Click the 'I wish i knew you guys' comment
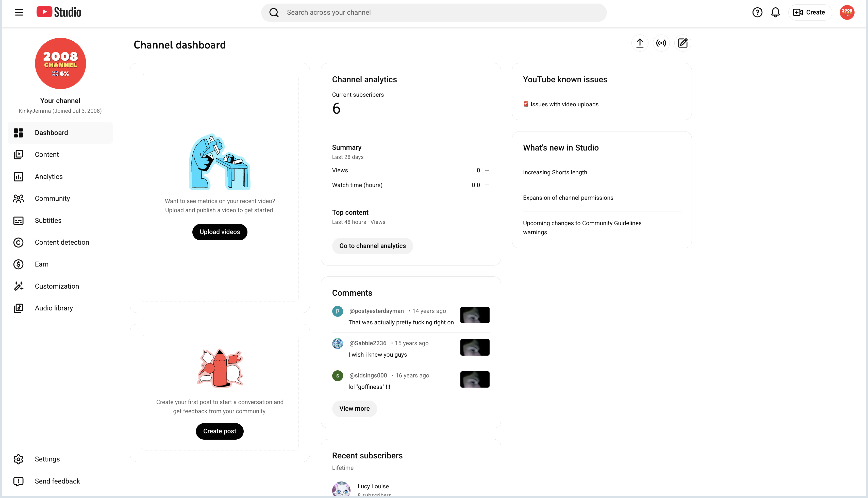This screenshot has height=498, width=868. point(378,355)
